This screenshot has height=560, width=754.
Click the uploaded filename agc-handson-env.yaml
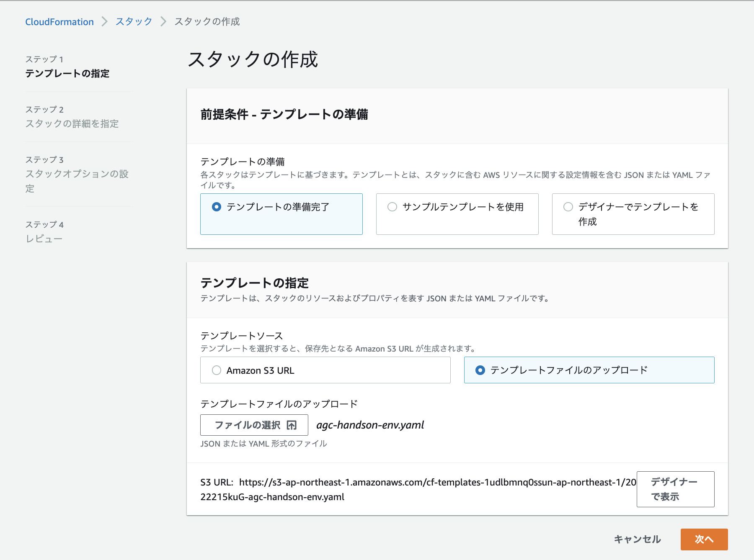pos(370,425)
